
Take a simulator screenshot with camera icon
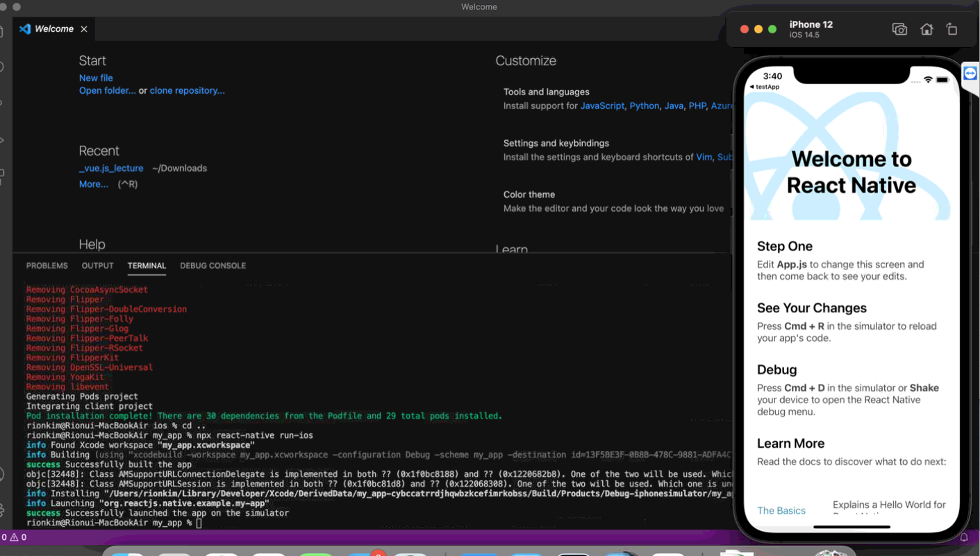tap(899, 29)
